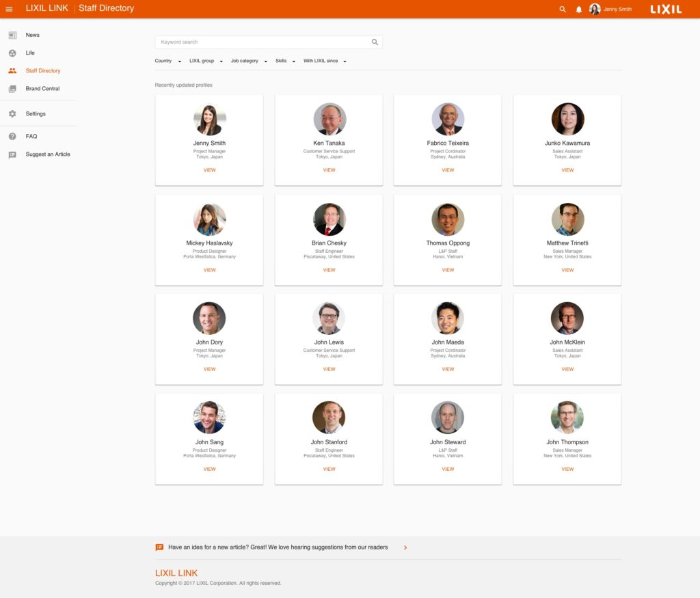The image size is (700, 598).
Task: Go to News in the sidebar
Action: (33, 35)
